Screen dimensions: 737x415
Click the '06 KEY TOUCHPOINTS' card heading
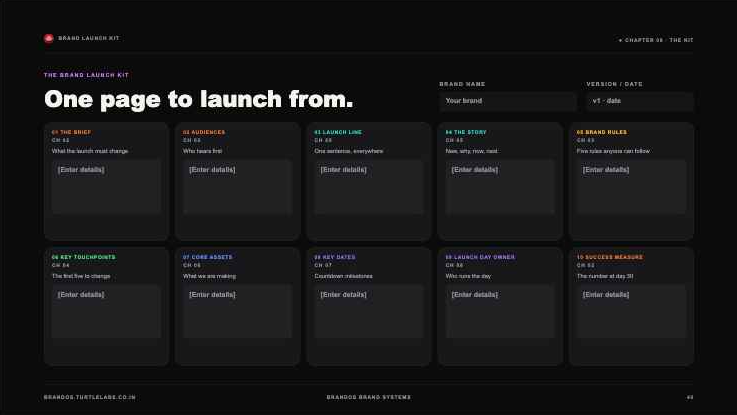pyautogui.click(x=84, y=258)
